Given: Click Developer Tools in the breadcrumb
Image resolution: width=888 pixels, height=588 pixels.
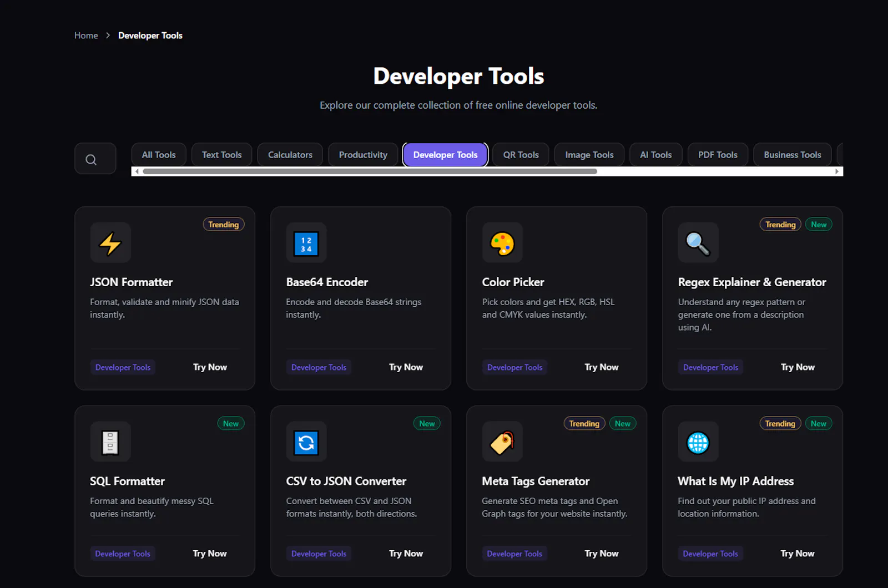Looking at the screenshot, I should coord(150,36).
